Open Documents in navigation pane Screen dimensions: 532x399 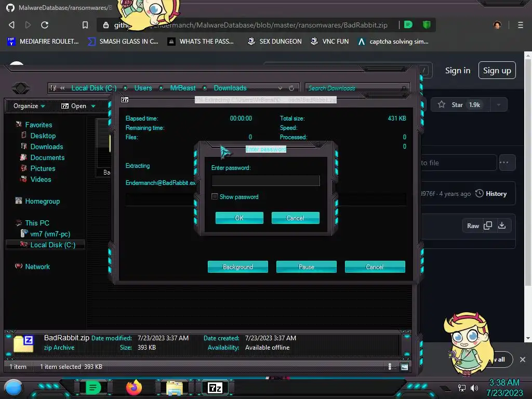click(47, 157)
